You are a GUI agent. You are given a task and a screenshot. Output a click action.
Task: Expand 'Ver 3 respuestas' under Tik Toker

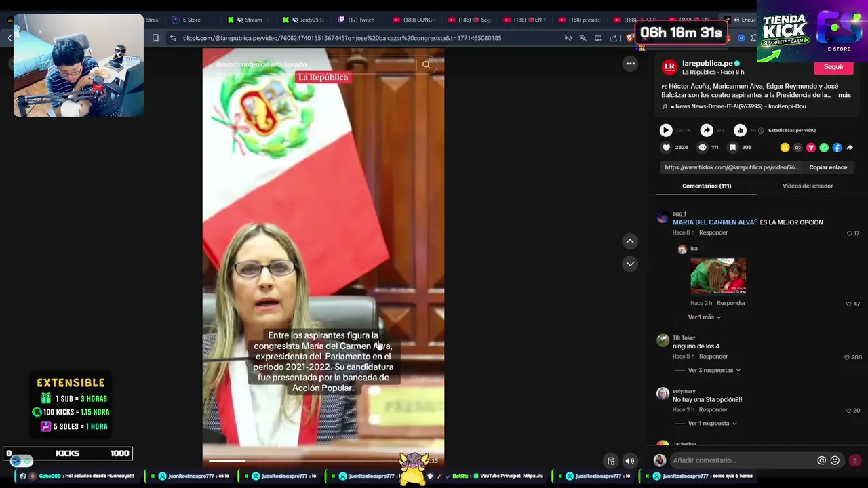point(714,370)
